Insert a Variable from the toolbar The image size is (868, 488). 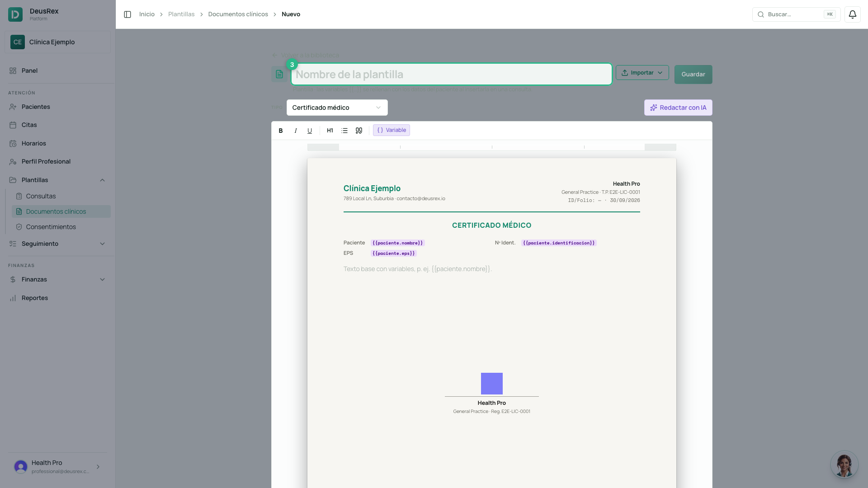click(x=392, y=130)
